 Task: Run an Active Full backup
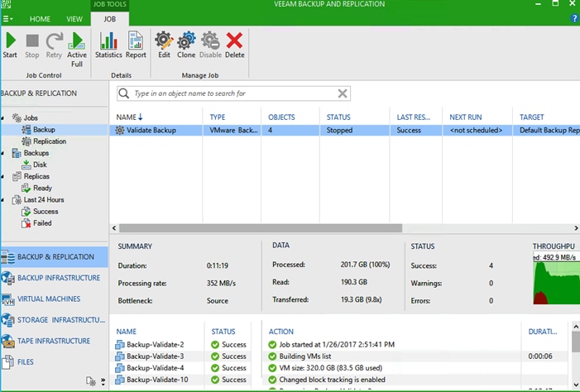click(77, 50)
